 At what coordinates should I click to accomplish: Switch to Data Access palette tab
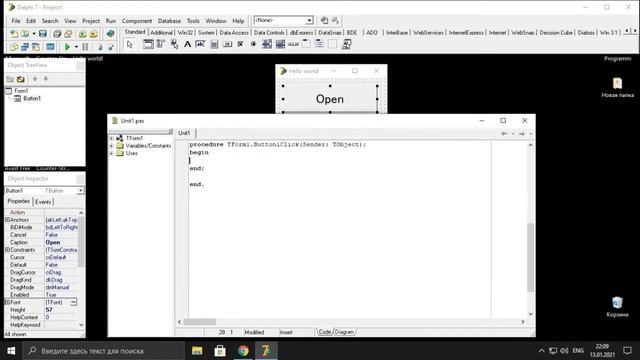coord(234,33)
